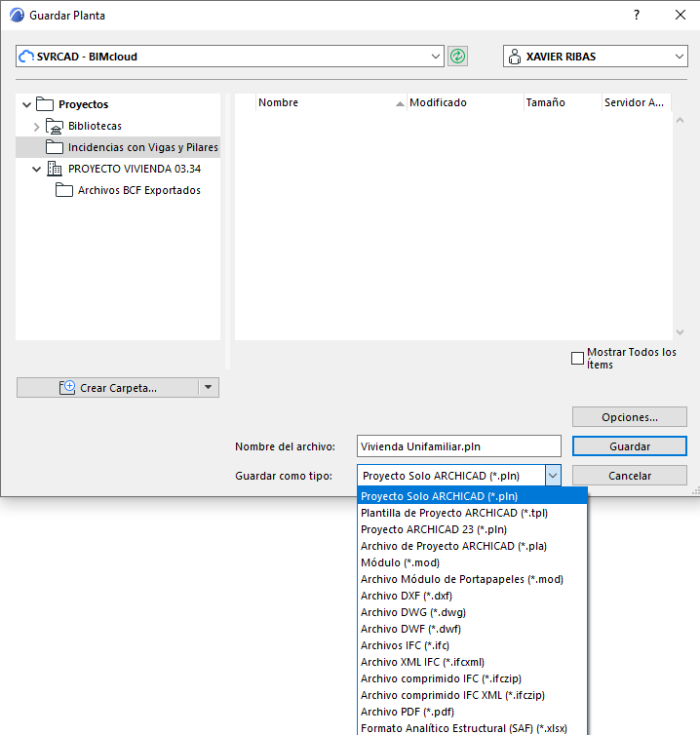Screen dimensions: 700x735
Task: Collapse the Proyectos tree node
Action: point(26,104)
